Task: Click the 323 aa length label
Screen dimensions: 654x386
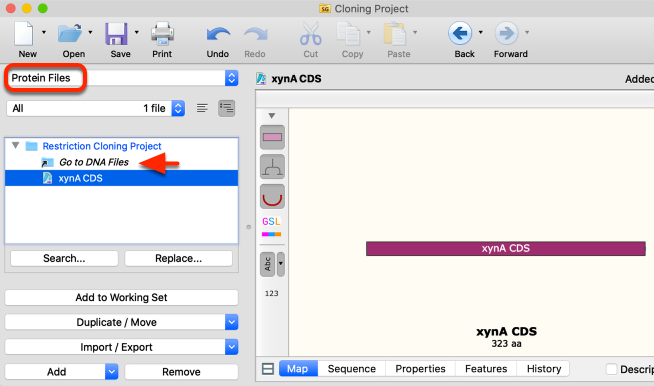Action: tap(506, 344)
